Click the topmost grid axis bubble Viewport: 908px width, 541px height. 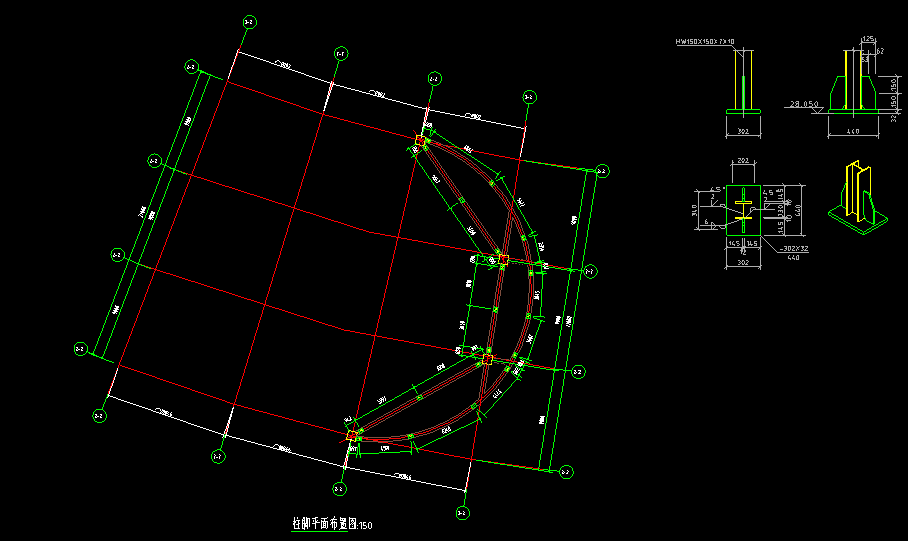[249, 20]
